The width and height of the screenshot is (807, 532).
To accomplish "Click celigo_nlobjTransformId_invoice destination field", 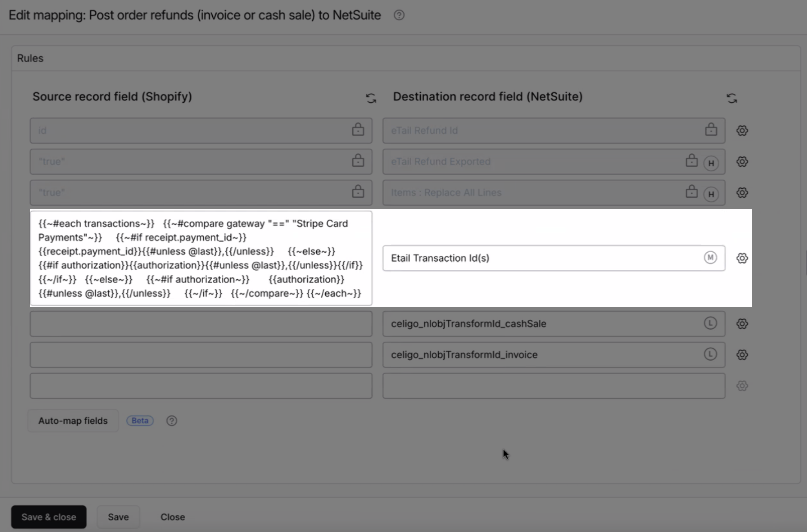I will pyautogui.click(x=554, y=355).
